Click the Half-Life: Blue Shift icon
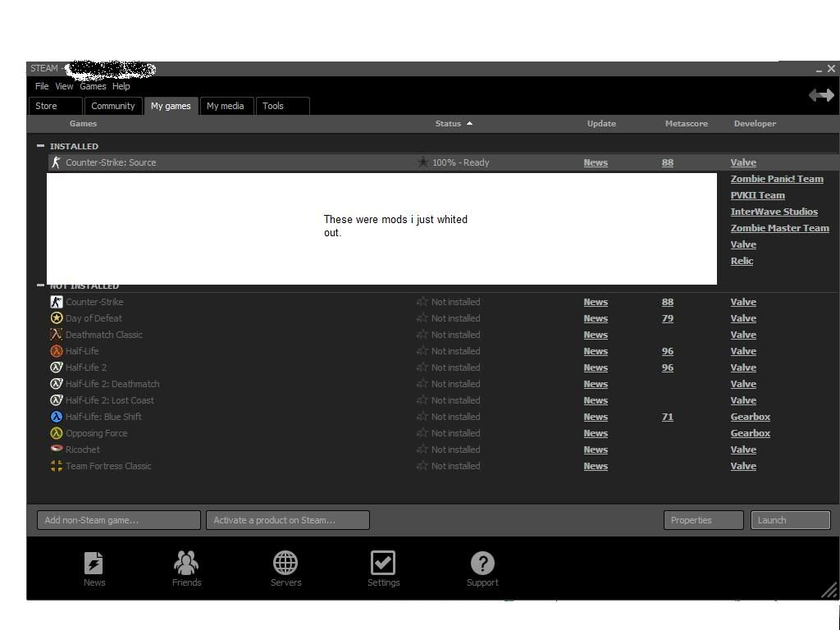Viewport: 840px width, 630px height. (x=57, y=417)
